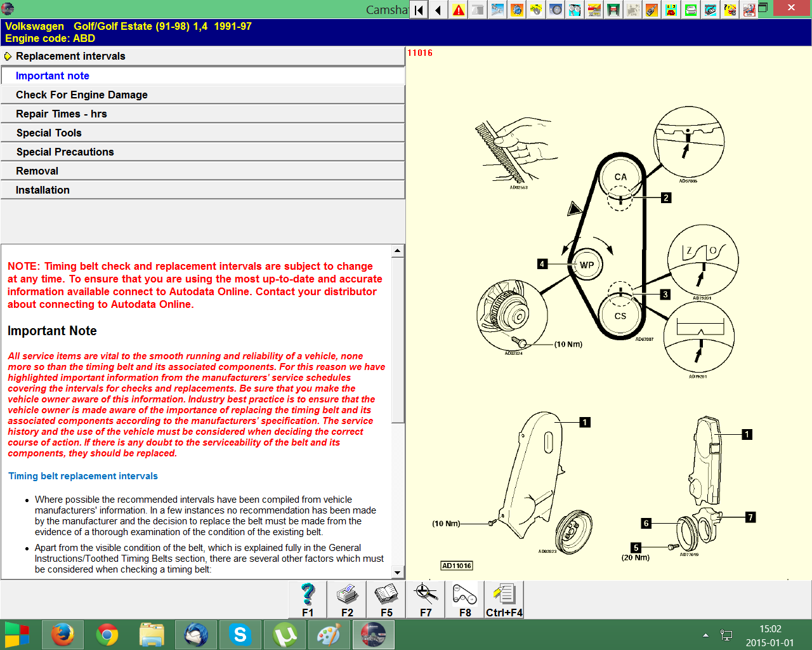
Task: Open Skype from the taskbar
Action: click(x=240, y=635)
